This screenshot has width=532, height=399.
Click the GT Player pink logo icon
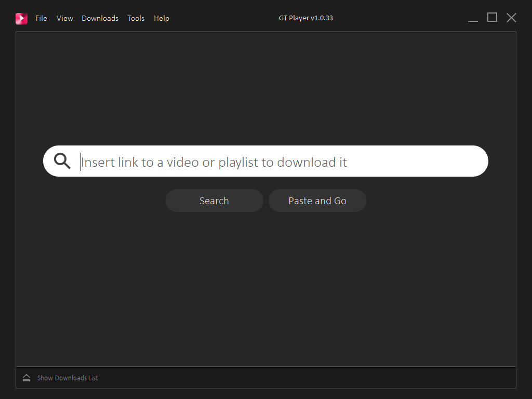pos(21,18)
